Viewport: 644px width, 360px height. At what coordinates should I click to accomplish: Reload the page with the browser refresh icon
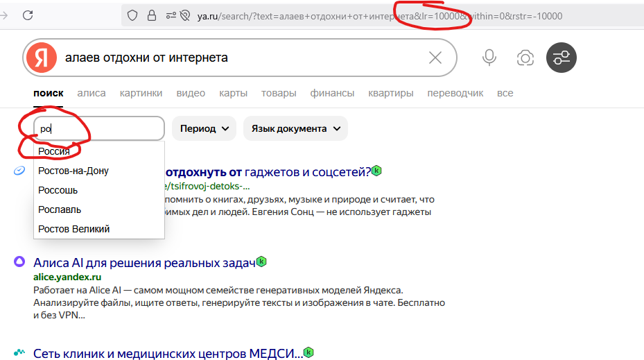[28, 15]
